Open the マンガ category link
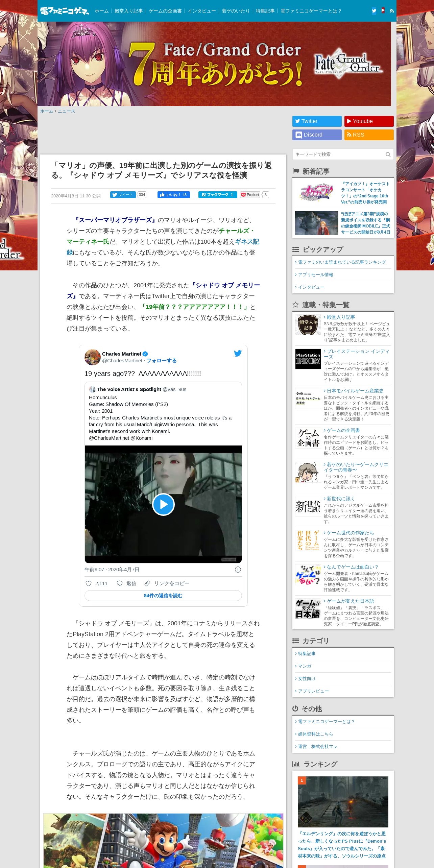 tap(304, 666)
